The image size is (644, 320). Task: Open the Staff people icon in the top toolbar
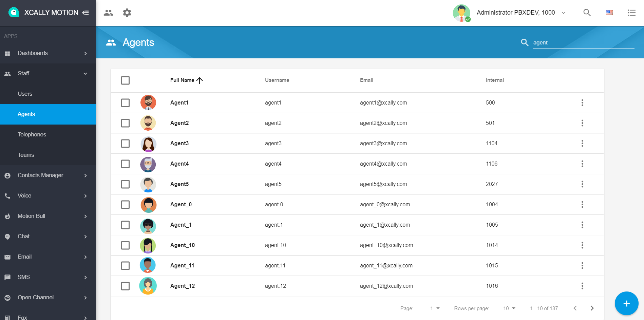click(109, 13)
